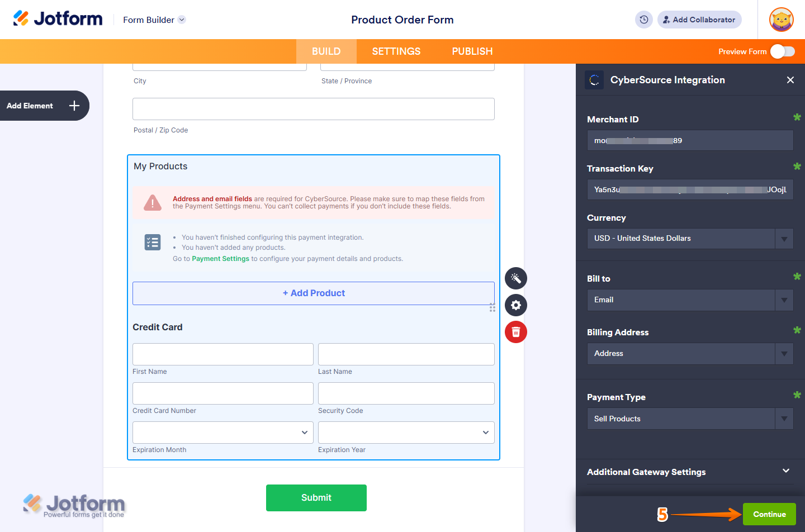The width and height of the screenshot is (805, 532).
Task: Delete the payment field using trash icon
Action: 515,332
